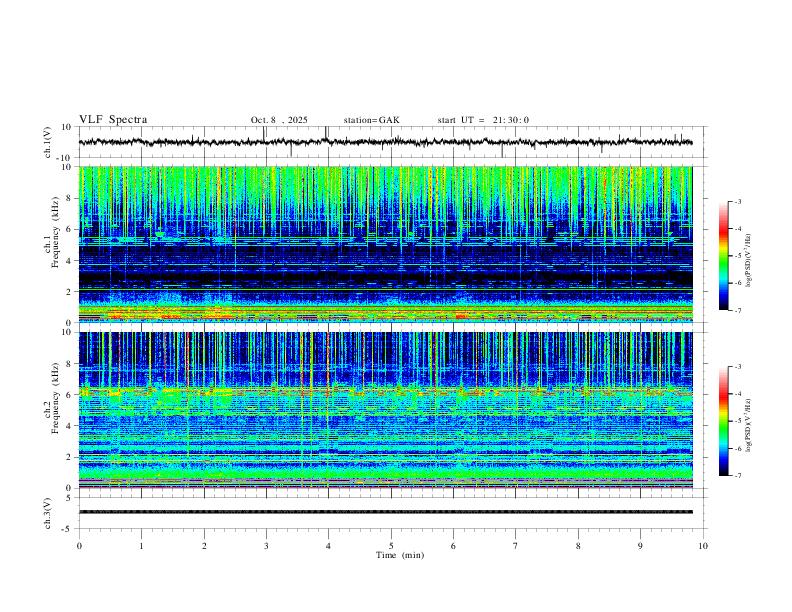The width and height of the screenshot is (792, 612).
Task: Click the '-3' label on ch.1 color scale
Action: coord(737,201)
